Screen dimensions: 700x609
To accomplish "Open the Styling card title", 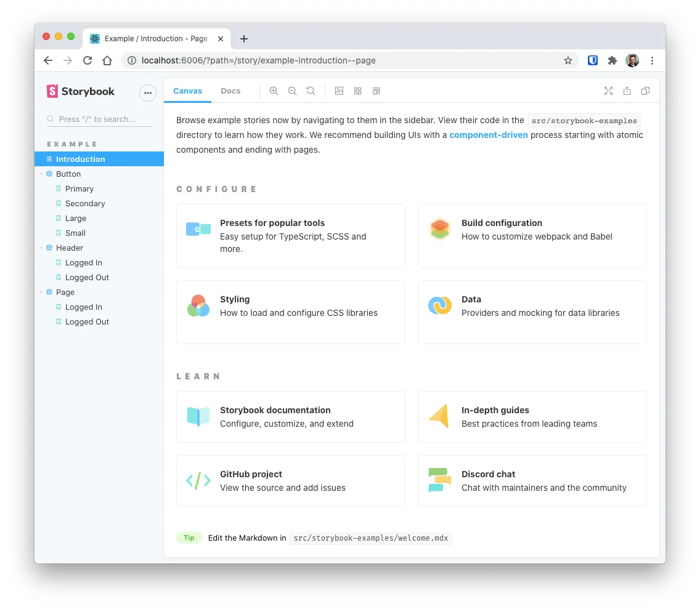I will [235, 299].
